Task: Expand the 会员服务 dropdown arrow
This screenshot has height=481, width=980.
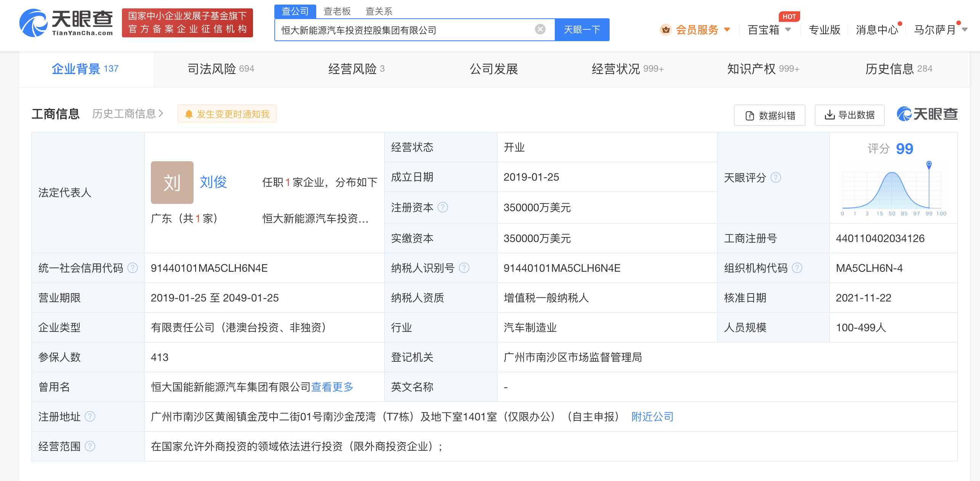Action: pos(727,29)
